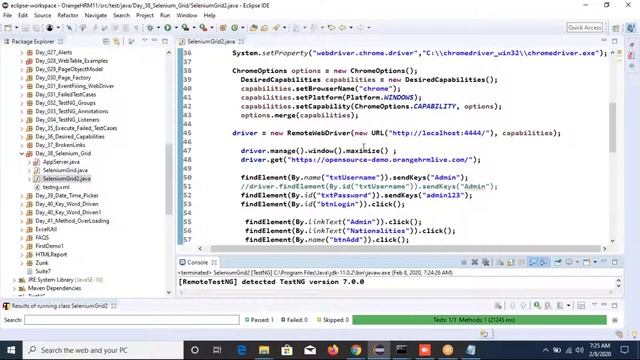640x360 pixels.
Task: Select the Results of running class SeleniumGrid2 tab
Action: (60, 305)
